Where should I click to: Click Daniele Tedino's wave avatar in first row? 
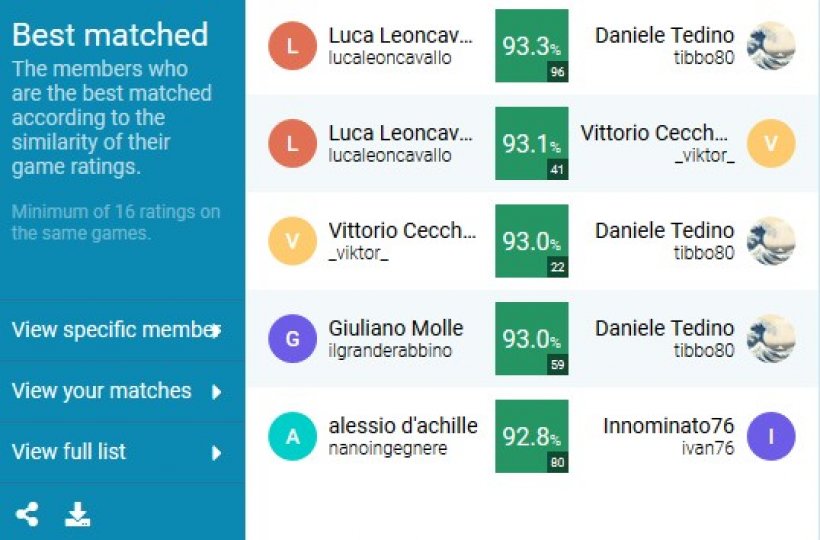[771, 46]
